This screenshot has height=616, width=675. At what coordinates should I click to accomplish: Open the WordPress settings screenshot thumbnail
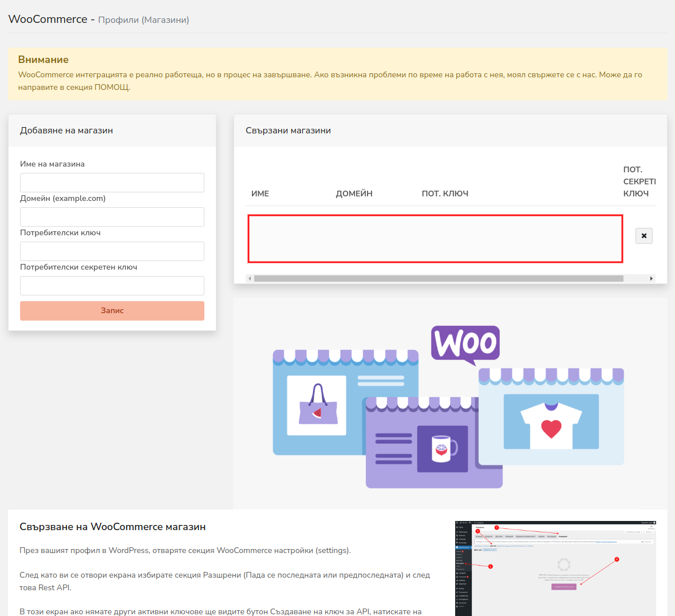coord(555,568)
